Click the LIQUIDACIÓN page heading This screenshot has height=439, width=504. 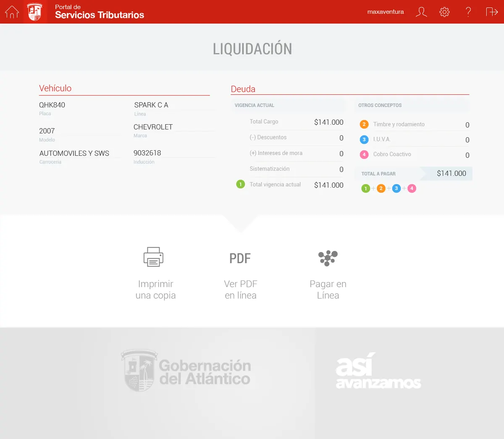(x=252, y=49)
